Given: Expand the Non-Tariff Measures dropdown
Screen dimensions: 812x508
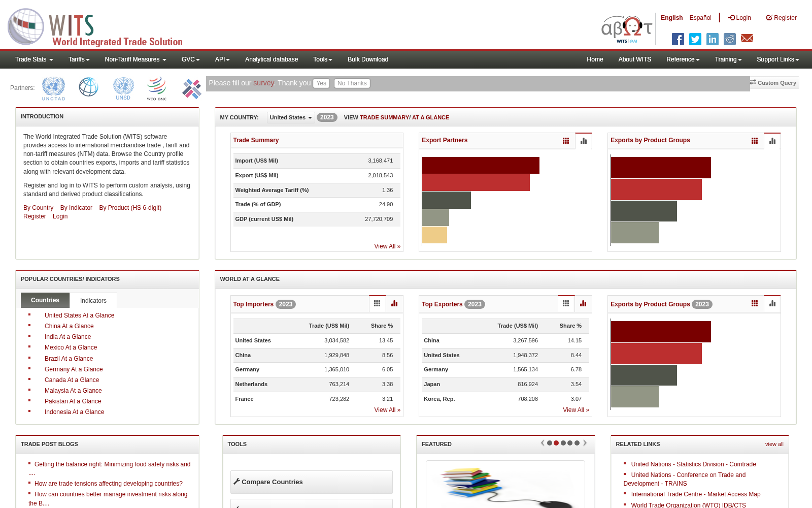Looking at the screenshot, I should tap(136, 59).
